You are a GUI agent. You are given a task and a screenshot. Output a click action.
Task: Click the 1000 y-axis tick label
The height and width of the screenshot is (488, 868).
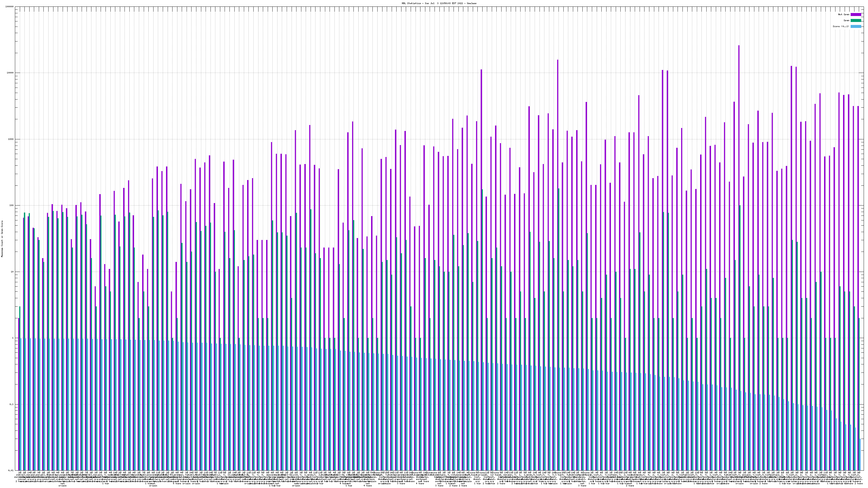click(11, 139)
